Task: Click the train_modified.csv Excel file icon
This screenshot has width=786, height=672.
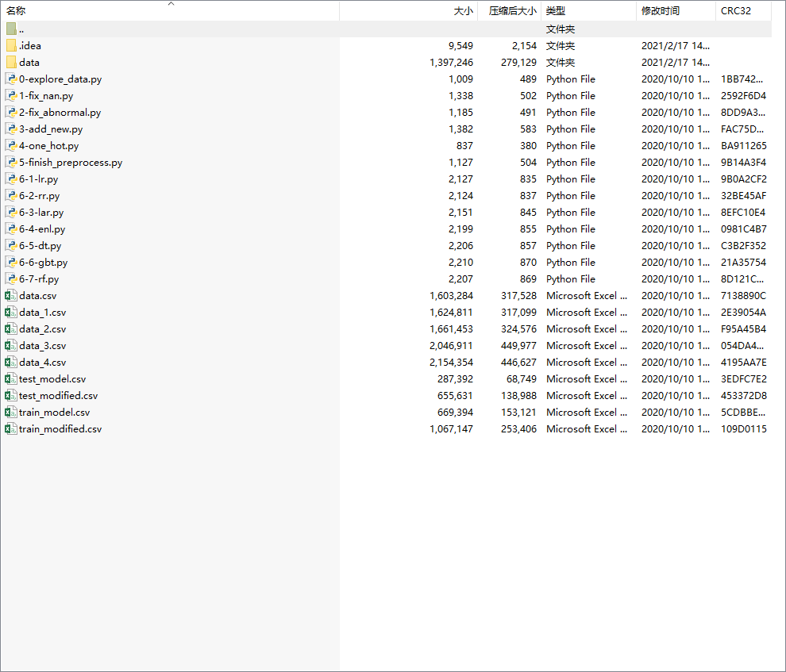Action: (x=11, y=428)
